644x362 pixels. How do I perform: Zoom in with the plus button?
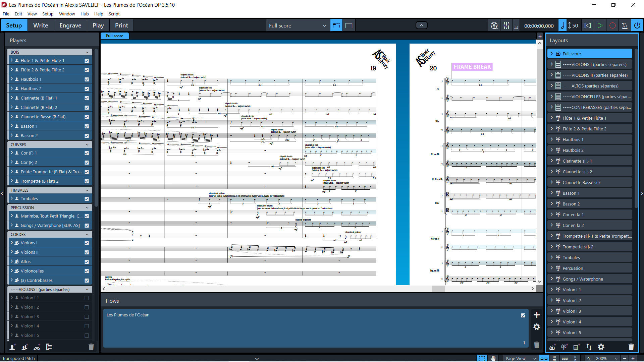[x=633, y=358]
